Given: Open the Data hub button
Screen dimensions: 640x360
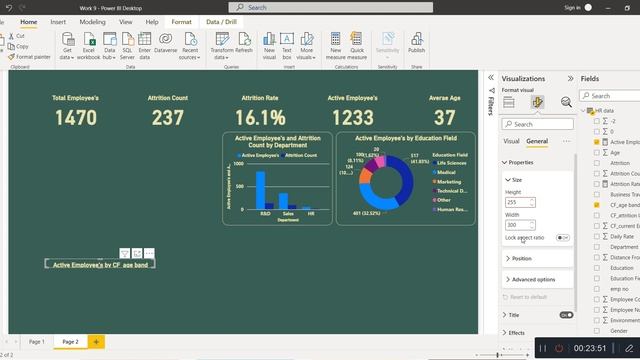Looking at the screenshot, I should pos(109,46).
